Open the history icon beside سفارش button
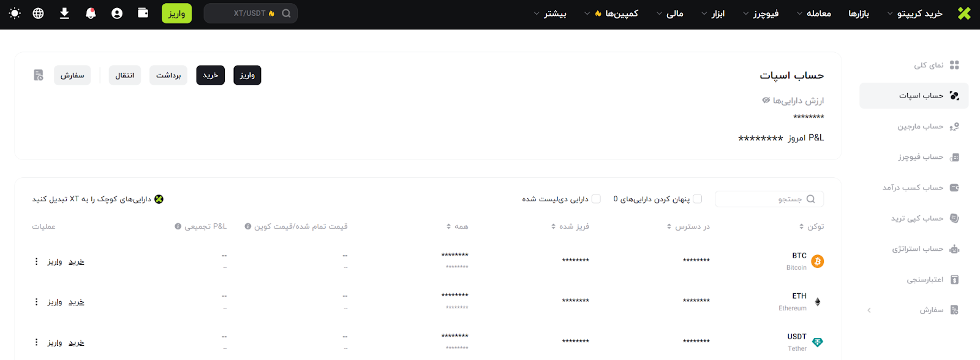Image resolution: width=980 pixels, height=360 pixels. coord(39,75)
